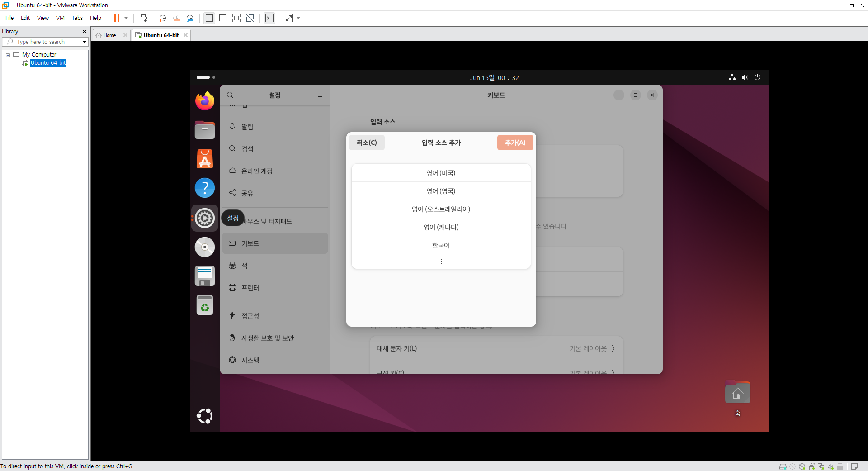Close the Library panel
Image resolution: width=868 pixels, height=471 pixels.
85,31
